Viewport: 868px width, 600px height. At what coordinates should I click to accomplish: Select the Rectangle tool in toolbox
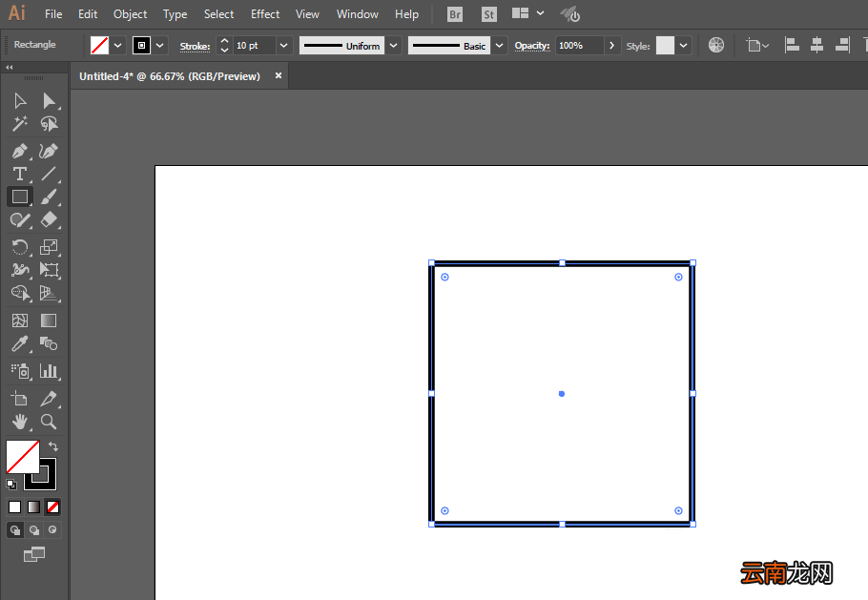[20, 197]
